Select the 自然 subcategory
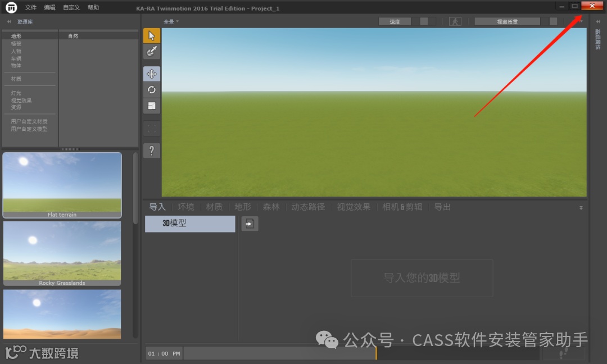The width and height of the screenshot is (607, 364). pyautogui.click(x=73, y=36)
